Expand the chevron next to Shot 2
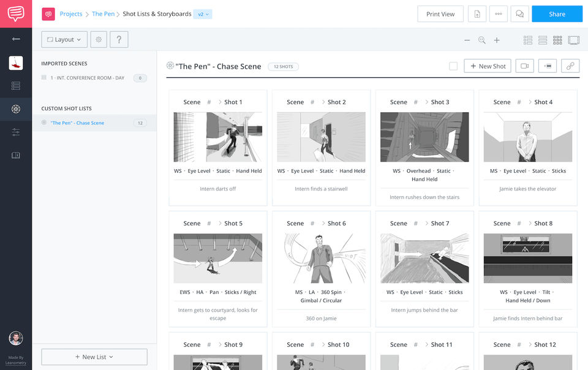 323,102
